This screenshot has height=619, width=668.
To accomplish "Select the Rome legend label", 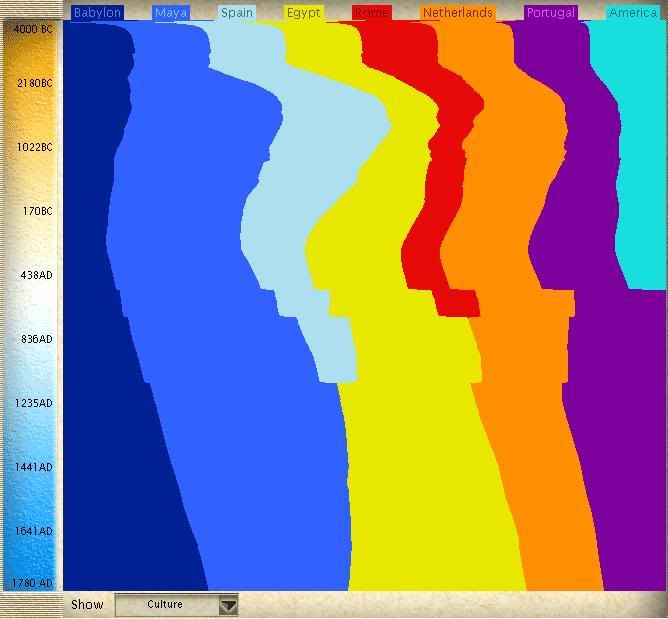I will [371, 13].
